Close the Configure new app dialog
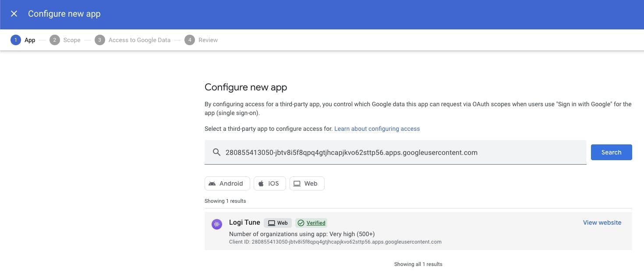 coord(14,14)
